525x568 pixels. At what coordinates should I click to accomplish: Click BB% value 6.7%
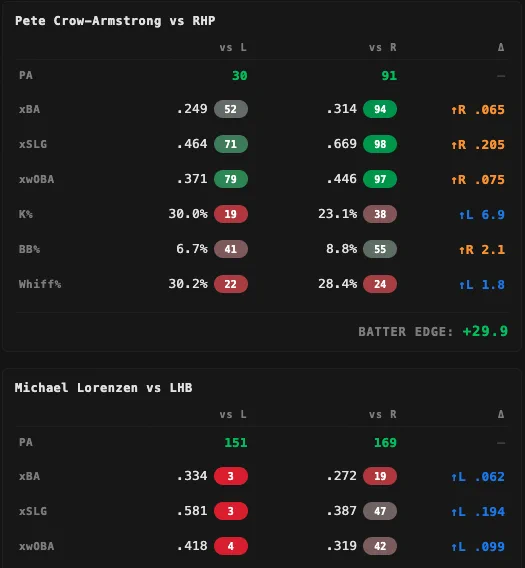[x=192, y=249]
